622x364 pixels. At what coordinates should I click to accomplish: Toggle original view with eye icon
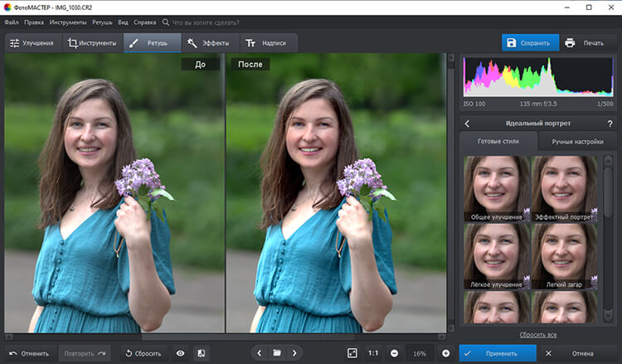click(x=180, y=353)
